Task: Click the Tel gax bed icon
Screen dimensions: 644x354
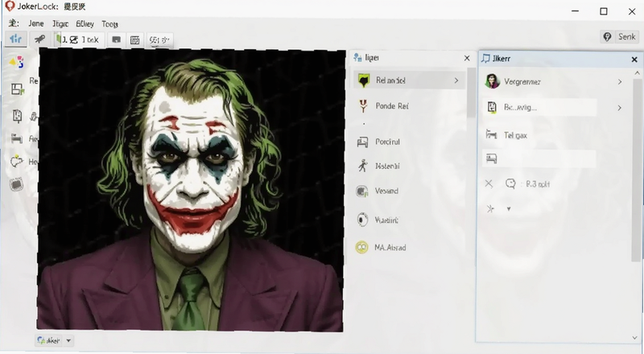Action: tap(491, 134)
